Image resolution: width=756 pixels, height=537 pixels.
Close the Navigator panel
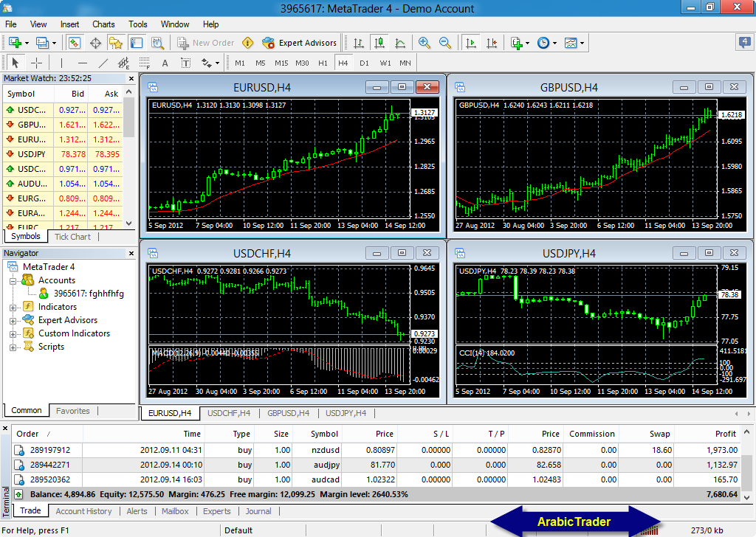(x=131, y=253)
